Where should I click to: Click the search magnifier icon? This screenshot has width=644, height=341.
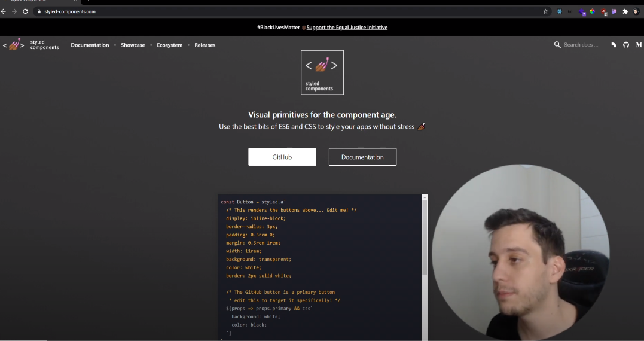[557, 45]
